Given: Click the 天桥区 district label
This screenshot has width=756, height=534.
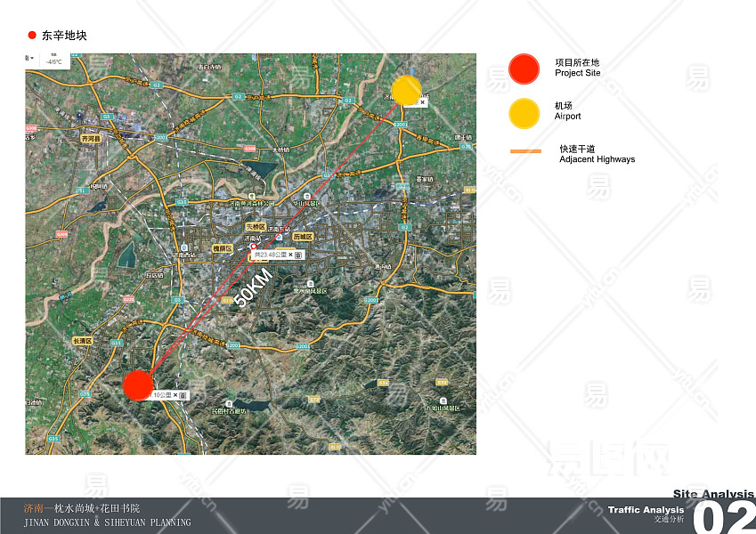Looking at the screenshot, I should pyautogui.click(x=256, y=227).
